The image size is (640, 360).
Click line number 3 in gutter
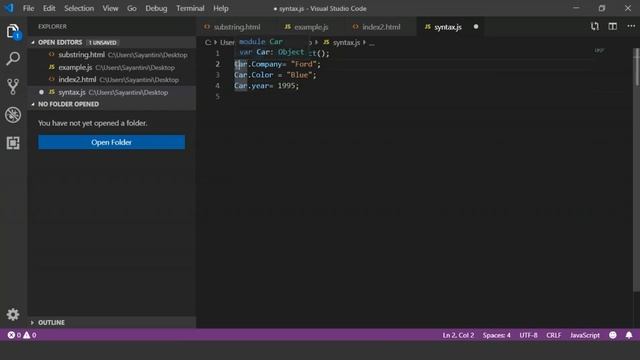[218, 75]
